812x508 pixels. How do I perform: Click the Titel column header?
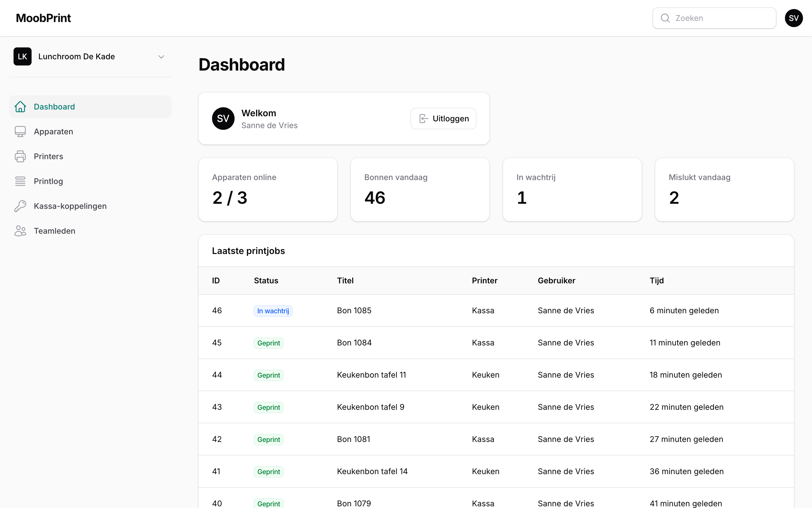pos(345,281)
